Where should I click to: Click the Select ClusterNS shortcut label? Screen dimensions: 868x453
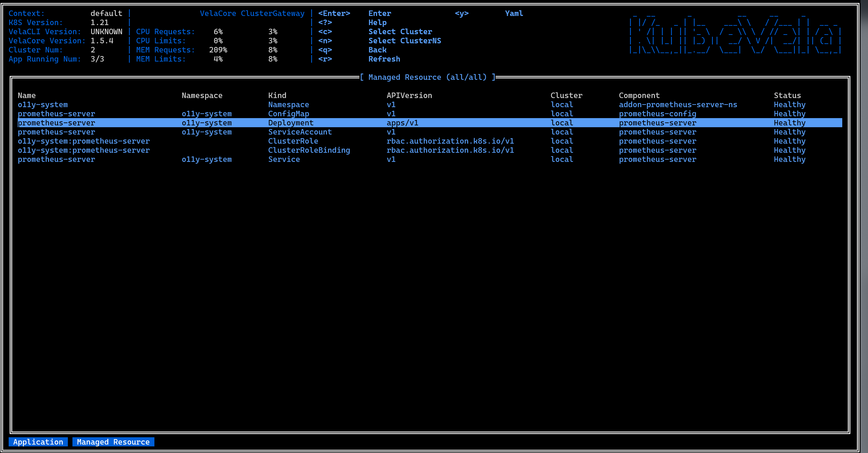coord(405,41)
